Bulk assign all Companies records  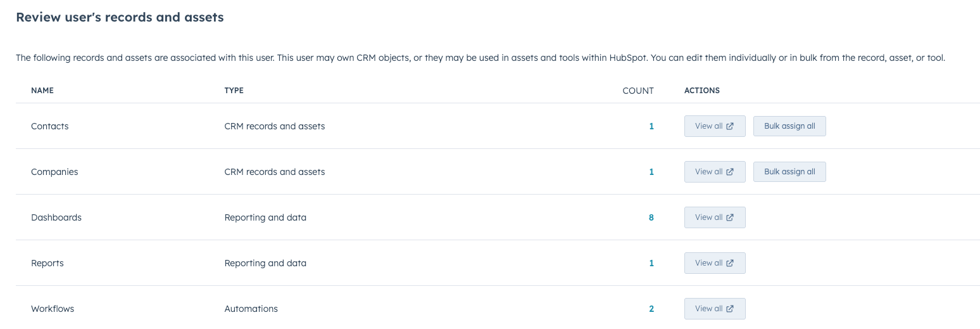click(x=789, y=172)
